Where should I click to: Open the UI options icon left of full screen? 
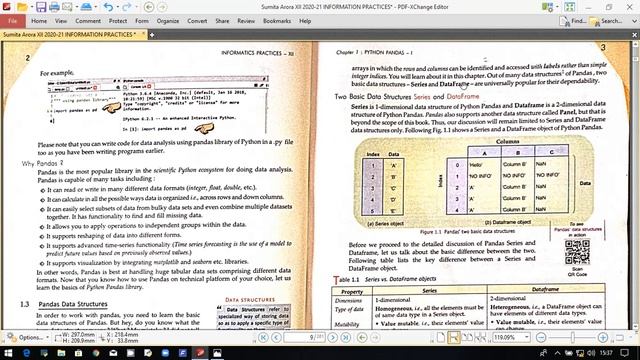click(548, 7)
